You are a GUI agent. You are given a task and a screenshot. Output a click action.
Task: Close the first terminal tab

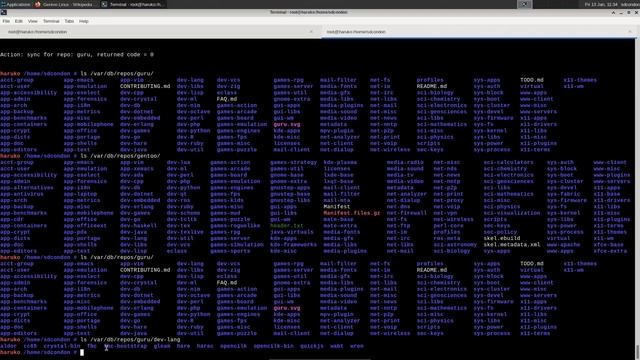pyautogui.click(x=312, y=32)
